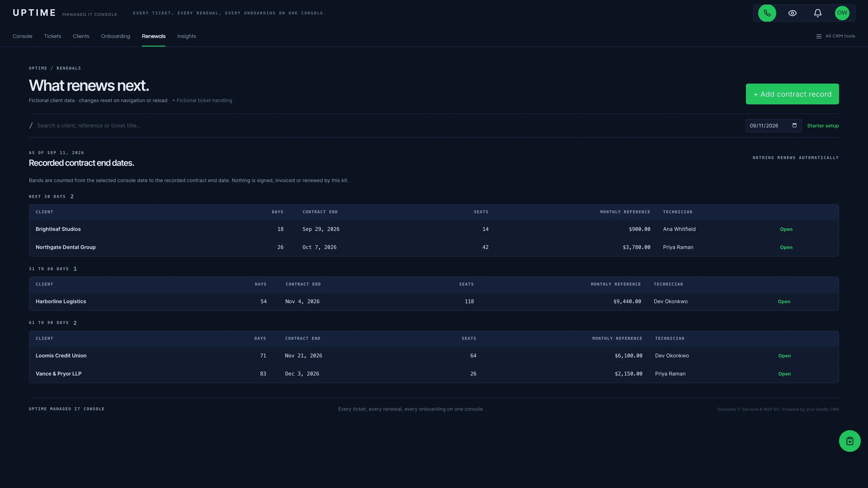Select the Northgate Dental Group client name
The image size is (868, 488).
pos(66,247)
